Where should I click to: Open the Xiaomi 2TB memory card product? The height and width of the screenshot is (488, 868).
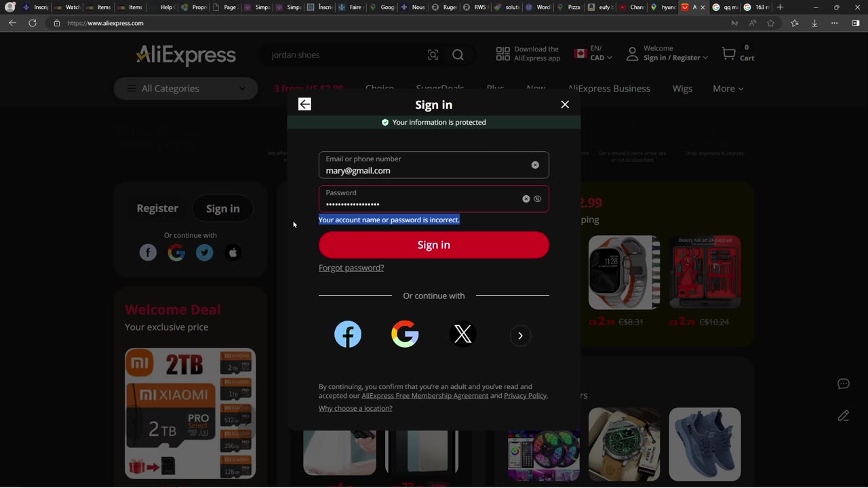tap(191, 413)
